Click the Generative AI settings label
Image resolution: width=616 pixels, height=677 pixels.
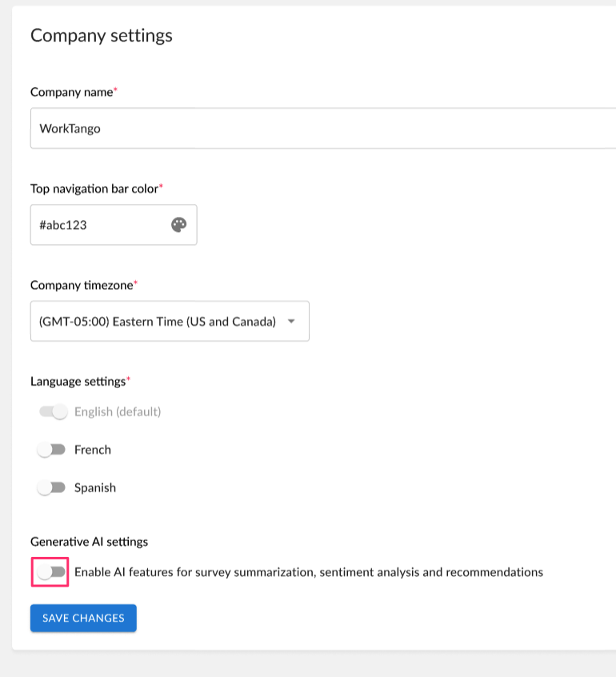coord(89,542)
